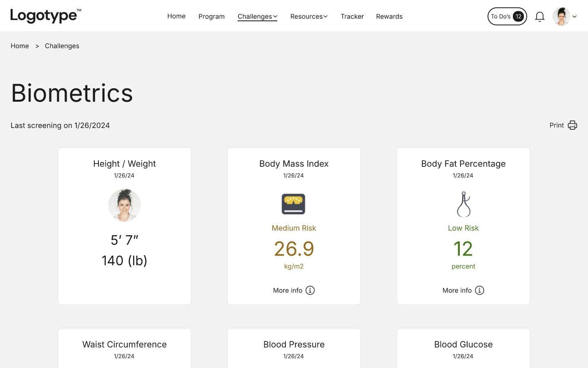Open the To Do's button
The image size is (588, 368).
coord(507,16)
